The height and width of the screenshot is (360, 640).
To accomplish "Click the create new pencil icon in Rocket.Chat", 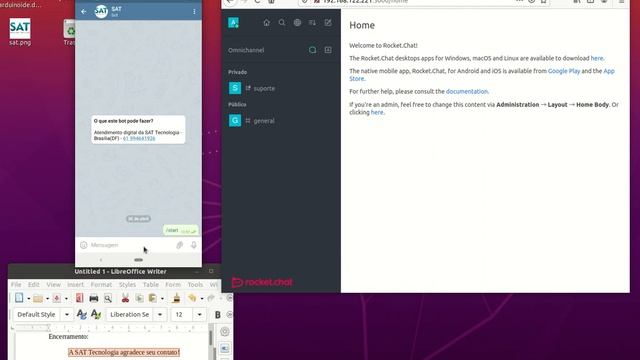I will tap(328, 23).
